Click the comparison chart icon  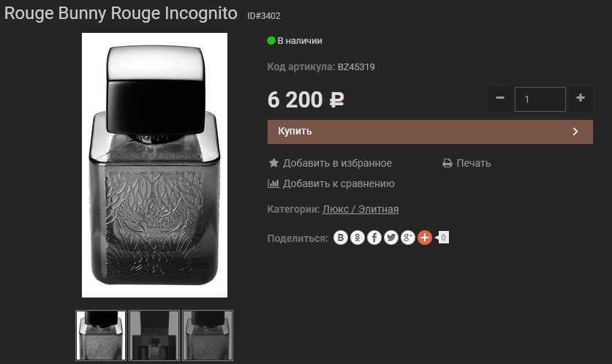[273, 183]
